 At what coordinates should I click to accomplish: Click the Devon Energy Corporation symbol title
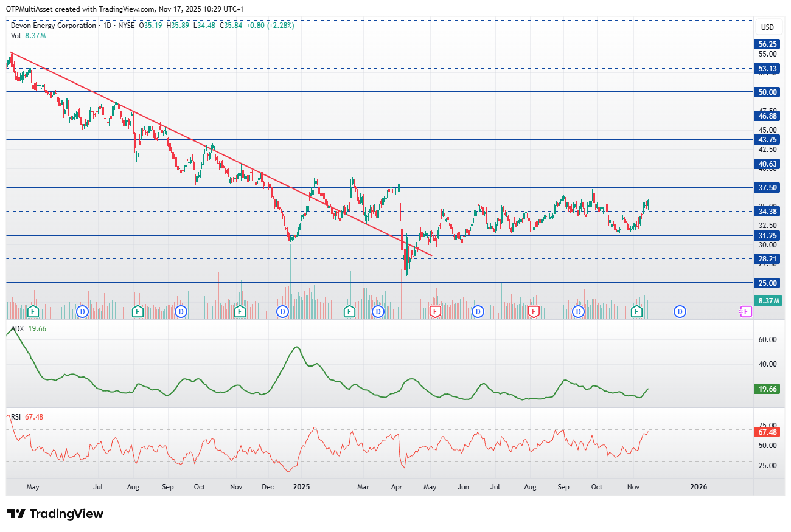click(54, 26)
